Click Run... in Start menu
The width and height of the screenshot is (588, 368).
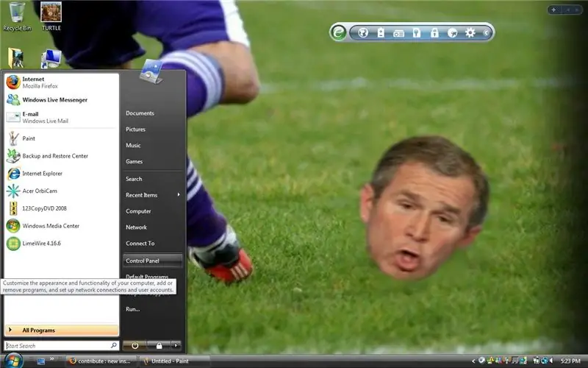click(x=153, y=309)
